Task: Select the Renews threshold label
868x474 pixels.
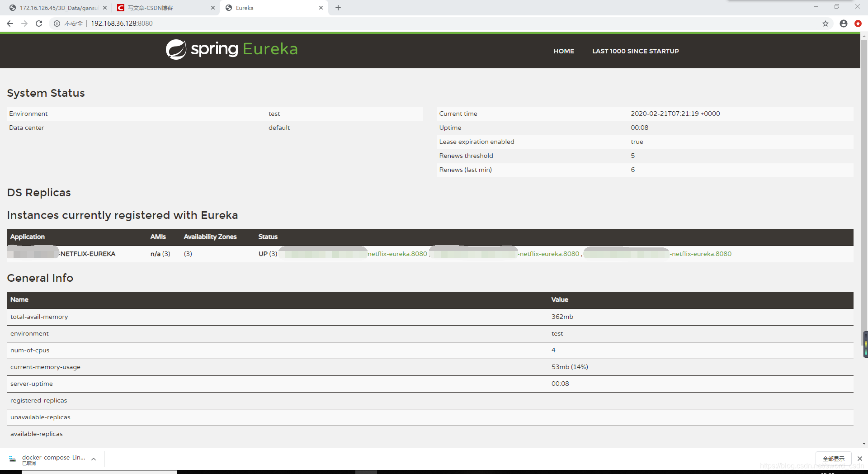Action: pyautogui.click(x=466, y=156)
